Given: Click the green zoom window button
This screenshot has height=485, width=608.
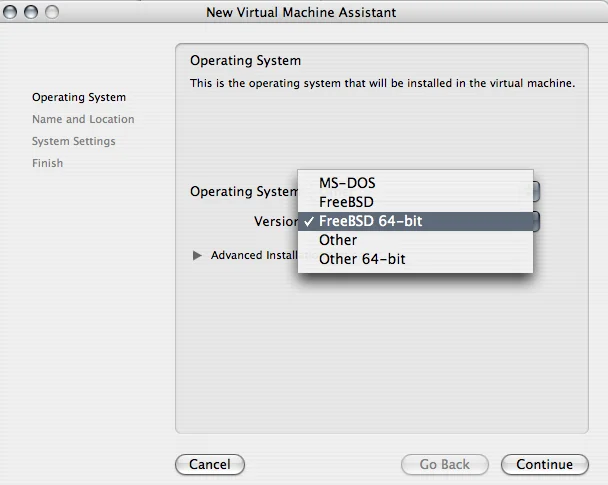Looking at the screenshot, I should coord(52,13).
